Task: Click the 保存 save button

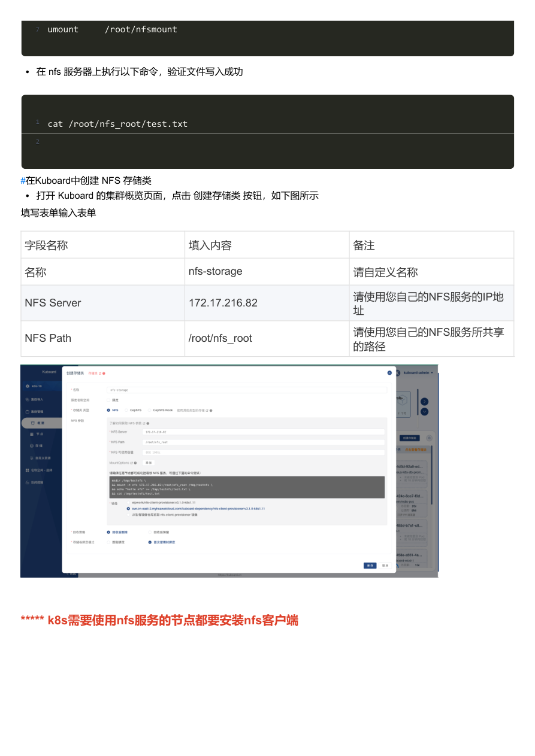Action: point(370,565)
